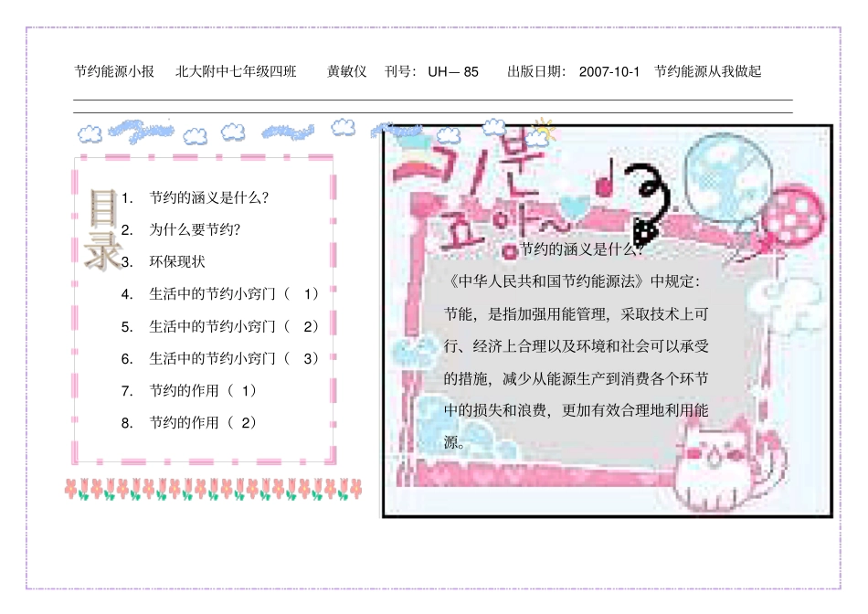Click the issue number UH—85

[x=453, y=72]
